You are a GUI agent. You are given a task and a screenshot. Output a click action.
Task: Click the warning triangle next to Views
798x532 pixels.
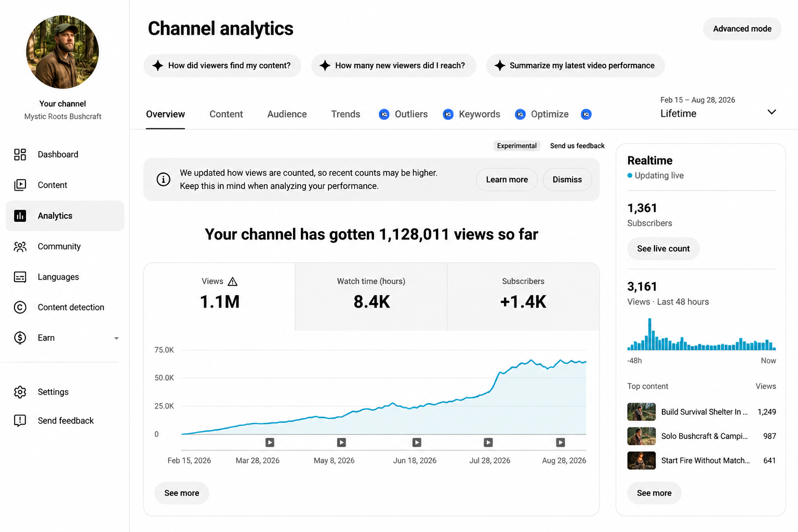233,282
